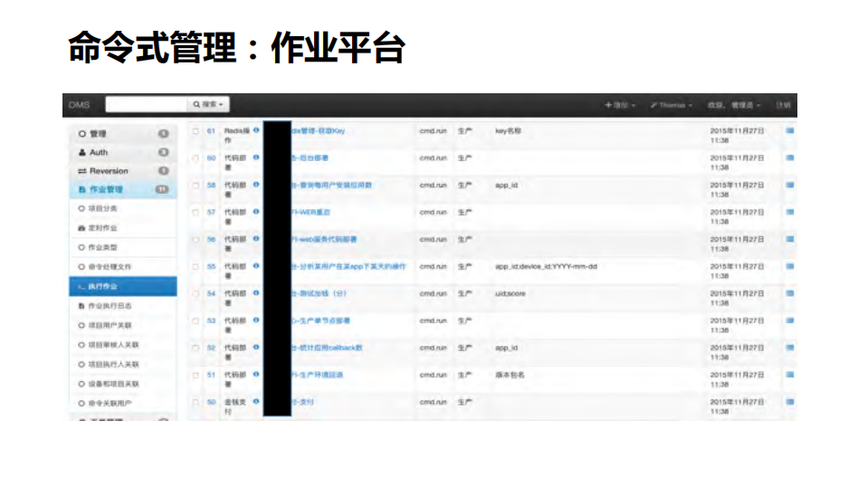Open the blue detail icon for row 54
This screenshot has width=868, height=488.
point(790,293)
